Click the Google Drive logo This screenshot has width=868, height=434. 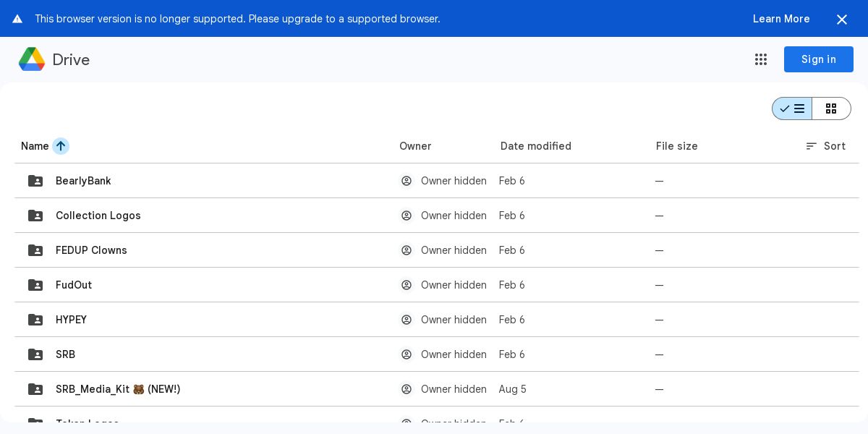[x=32, y=59]
